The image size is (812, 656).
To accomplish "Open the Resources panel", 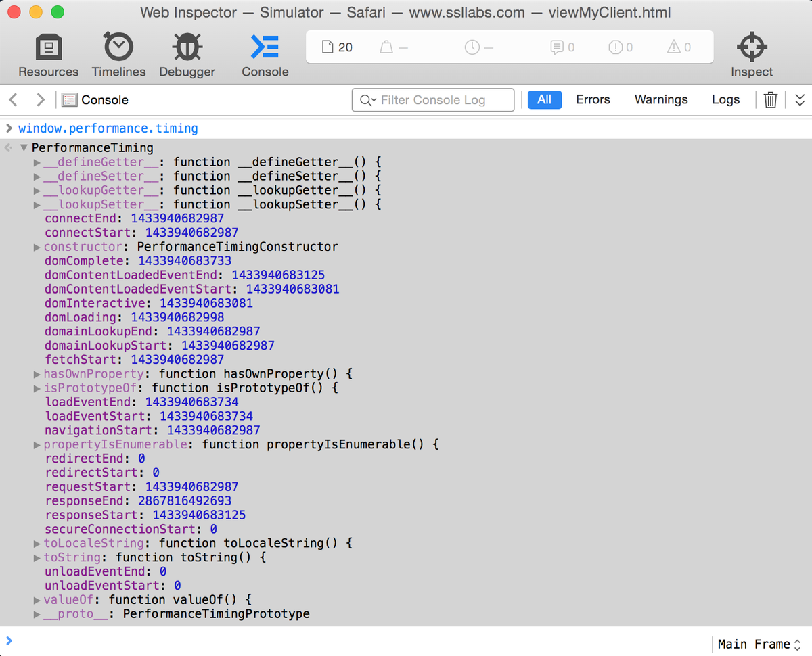I will (48, 55).
